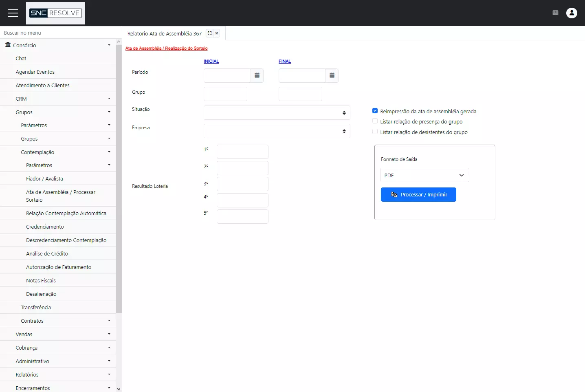Click the sidebar scroll down arrow
The image size is (585, 392).
point(119,389)
